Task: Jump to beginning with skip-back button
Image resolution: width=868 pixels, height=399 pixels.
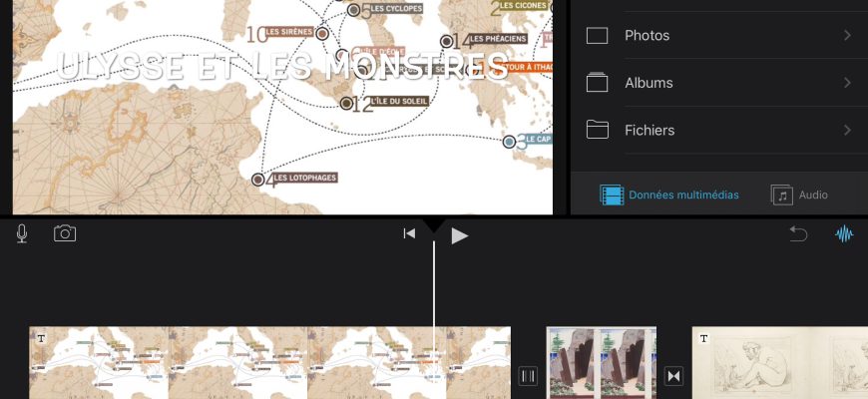Action: tap(409, 234)
